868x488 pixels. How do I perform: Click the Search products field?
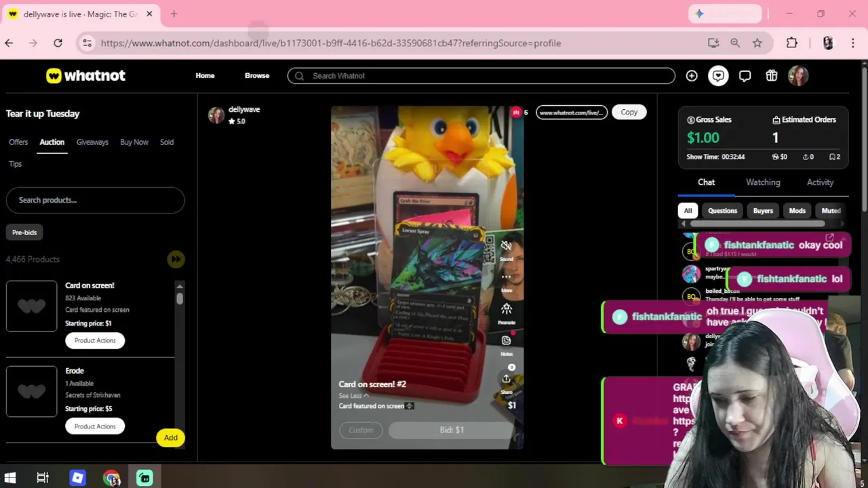(95, 200)
